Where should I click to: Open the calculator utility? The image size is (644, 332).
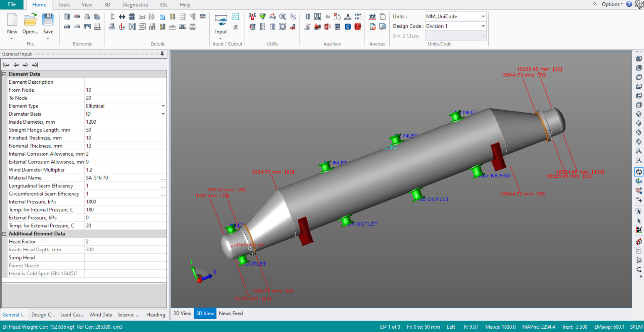point(348,27)
